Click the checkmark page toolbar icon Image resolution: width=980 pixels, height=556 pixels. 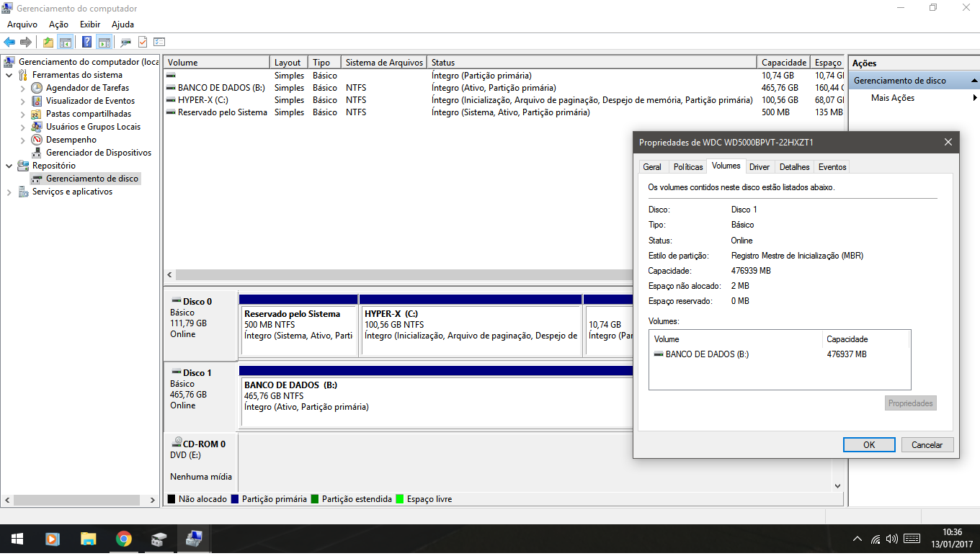coord(143,42)
